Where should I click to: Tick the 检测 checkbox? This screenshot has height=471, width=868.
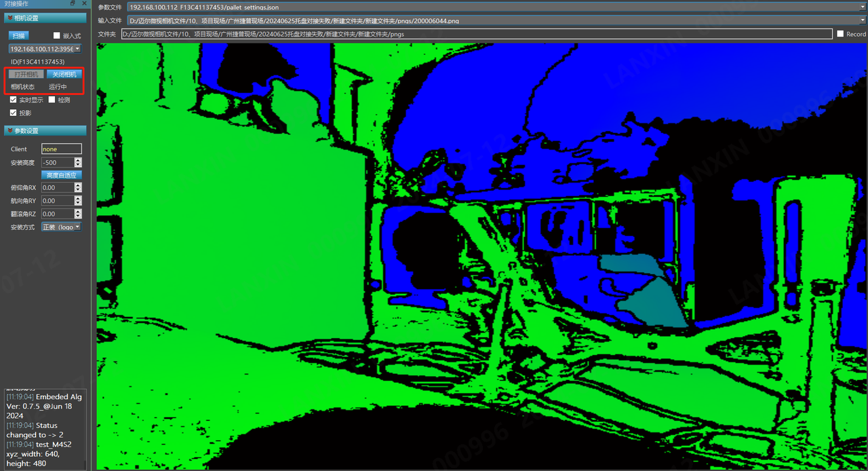[52, 100]
